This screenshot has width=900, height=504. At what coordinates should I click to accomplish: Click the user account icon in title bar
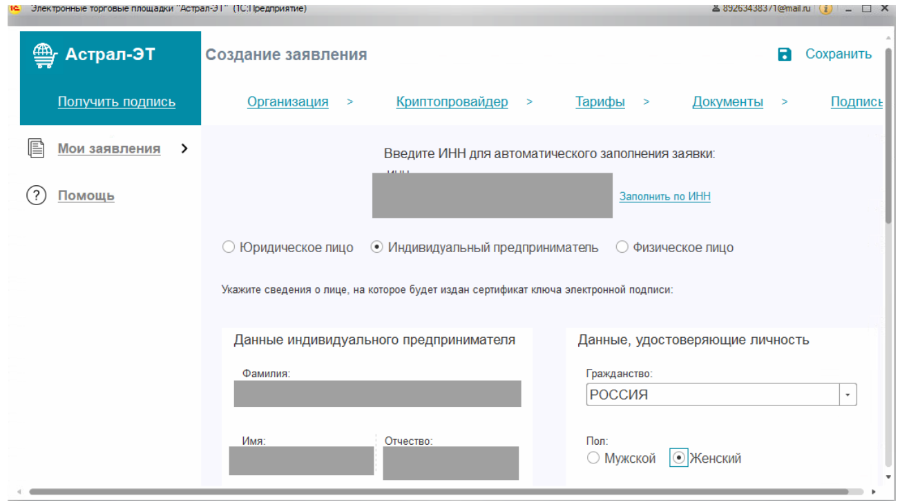point(715,9)
